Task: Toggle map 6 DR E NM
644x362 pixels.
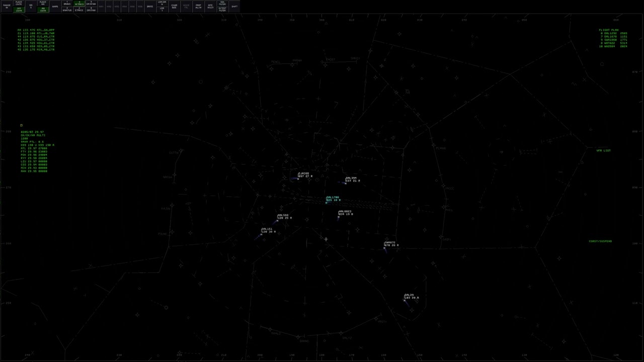Action: point(91,9)
